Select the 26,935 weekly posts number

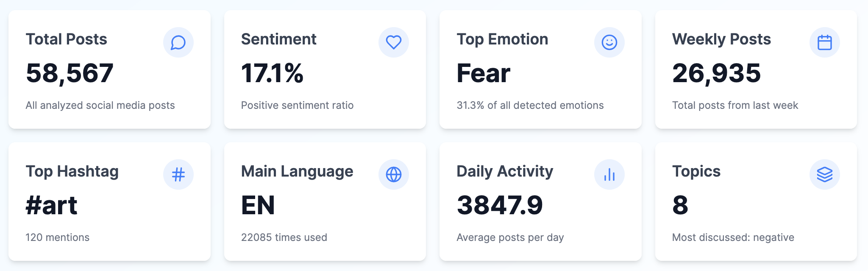pyautogui.click(x=717, y=73)
